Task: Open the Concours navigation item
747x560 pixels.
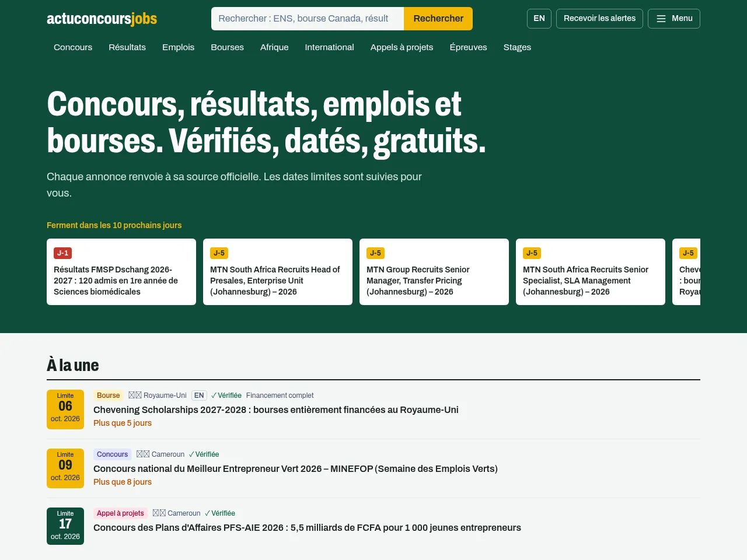Action: 73,47
